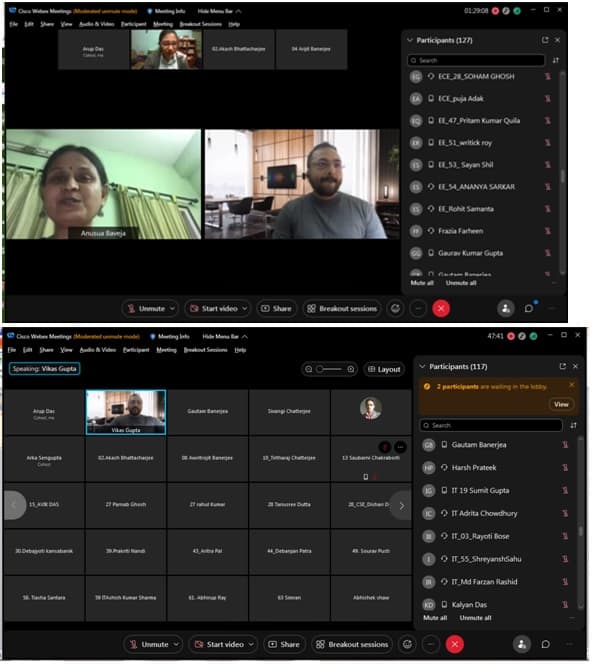Open File menu in the 117-participant window
Screen dimensions: 593x668
tap(12, 350)
